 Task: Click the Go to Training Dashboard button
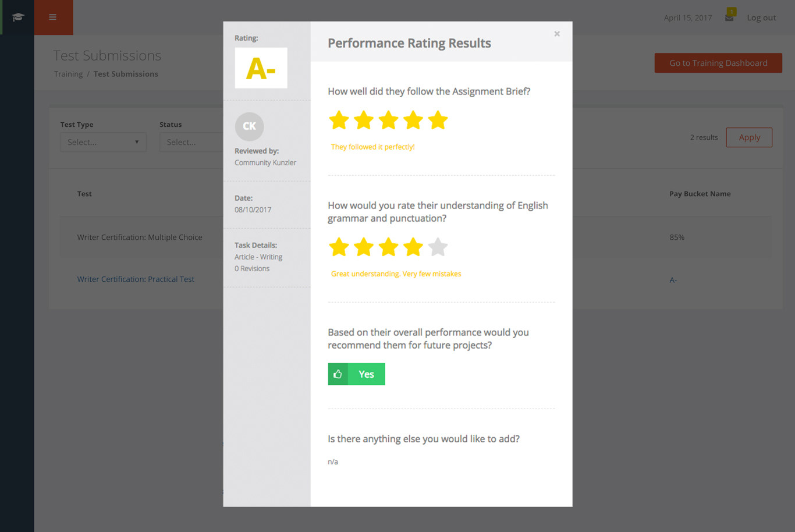tap(718, 63)
